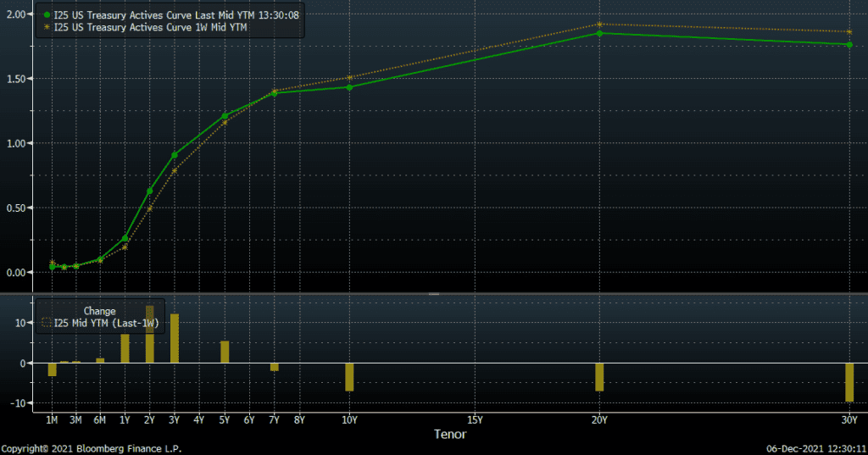Screen dimensions: 868x455
Task: Click the 3Y tenor label on the x-axis
Action: pyautogui.click(x=175, y=420)
